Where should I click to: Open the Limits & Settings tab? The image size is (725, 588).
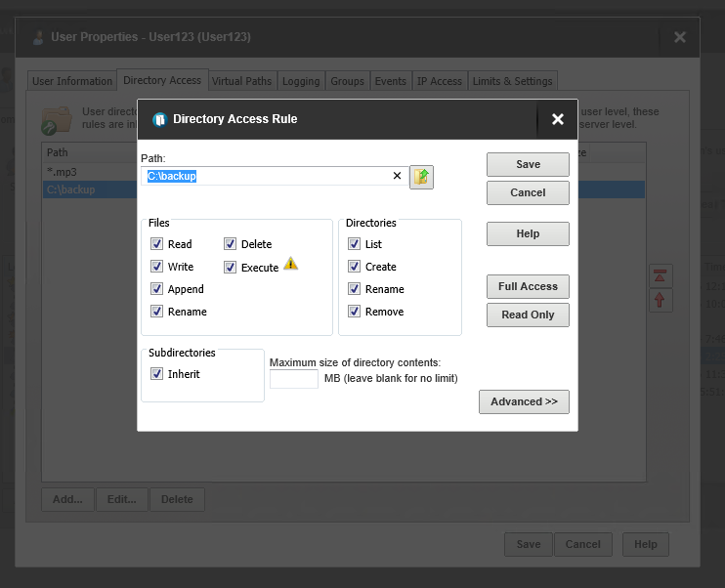click(512, 81)
